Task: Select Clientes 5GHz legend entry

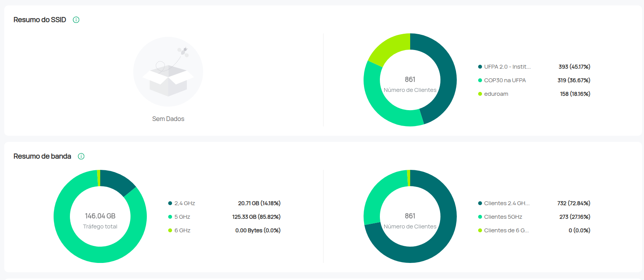Action: (x=503, y=217)
